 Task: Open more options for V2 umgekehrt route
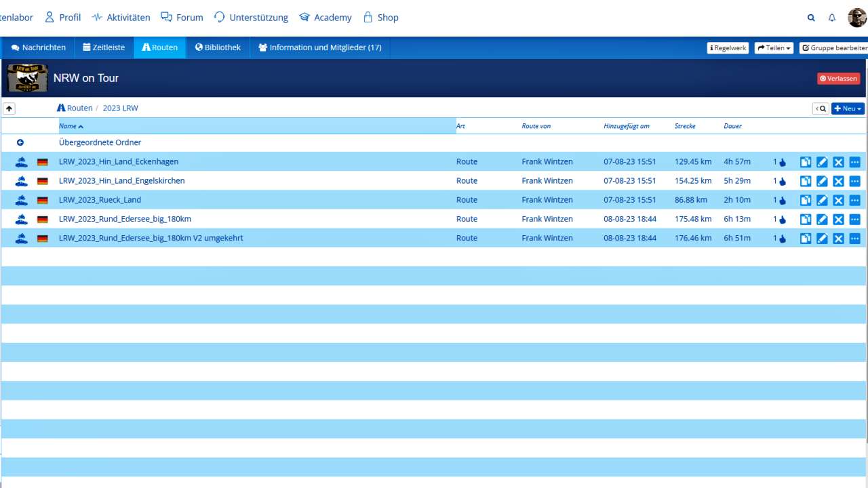click(x=854, y=239)
